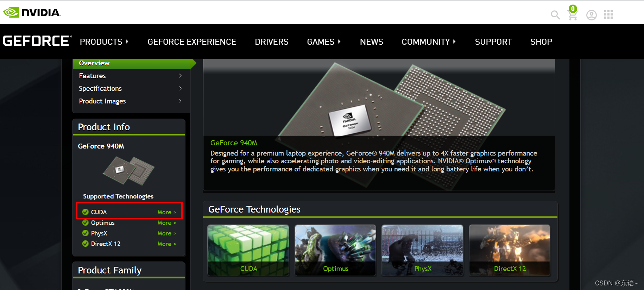Screen dimensions: 644x290
Task: Open the PhysX technology tile
Action: [x=422, y=250]
